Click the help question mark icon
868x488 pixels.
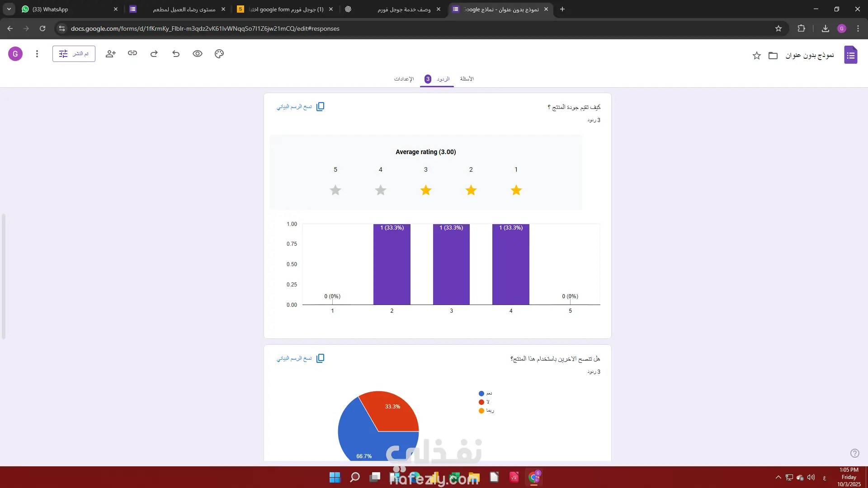pyautogui.click(x=854, y=453)
